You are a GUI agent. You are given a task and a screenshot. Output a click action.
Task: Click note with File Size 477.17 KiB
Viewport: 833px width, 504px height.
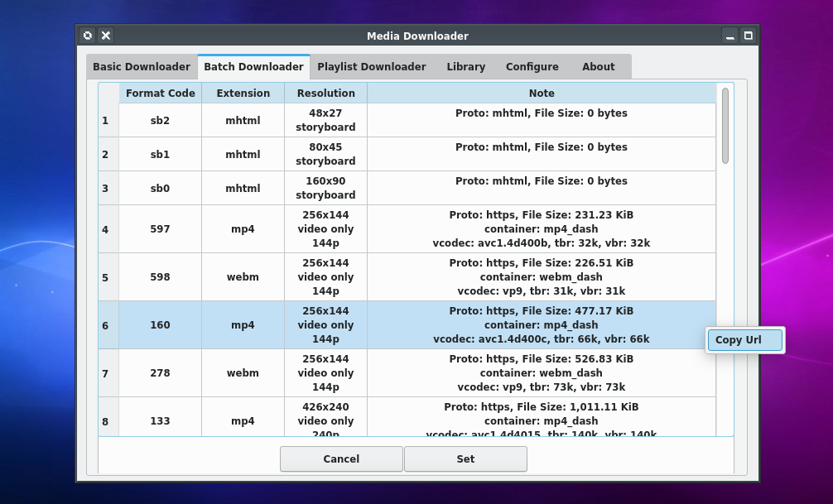[542, 325]
